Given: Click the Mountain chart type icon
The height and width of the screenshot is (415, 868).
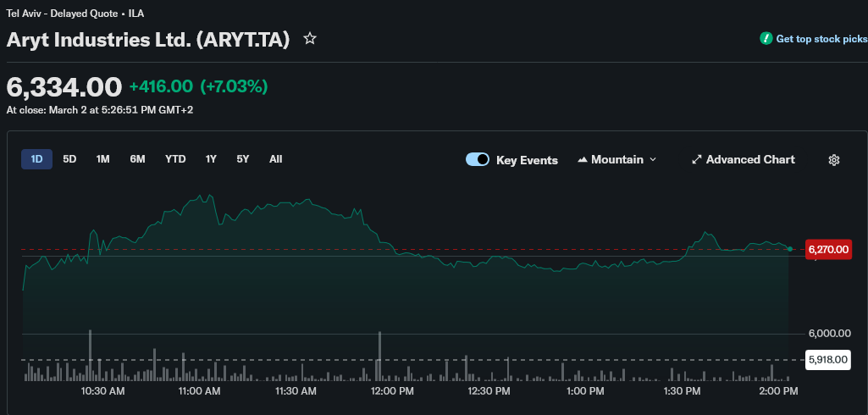Looking at the screenshot, I should tap(583, 160).
